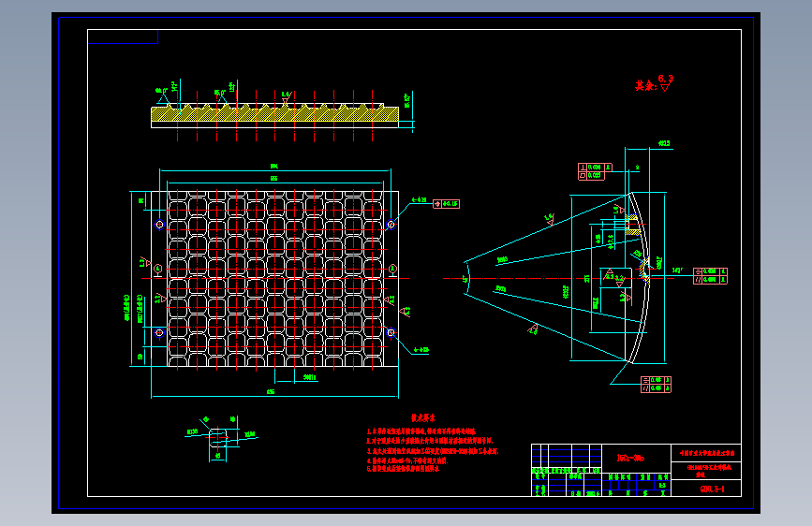Select the upper-right mounting hole in the plan view
Image resolution: width=812 pixels, height=526 pixels.
tap(391, 225)
